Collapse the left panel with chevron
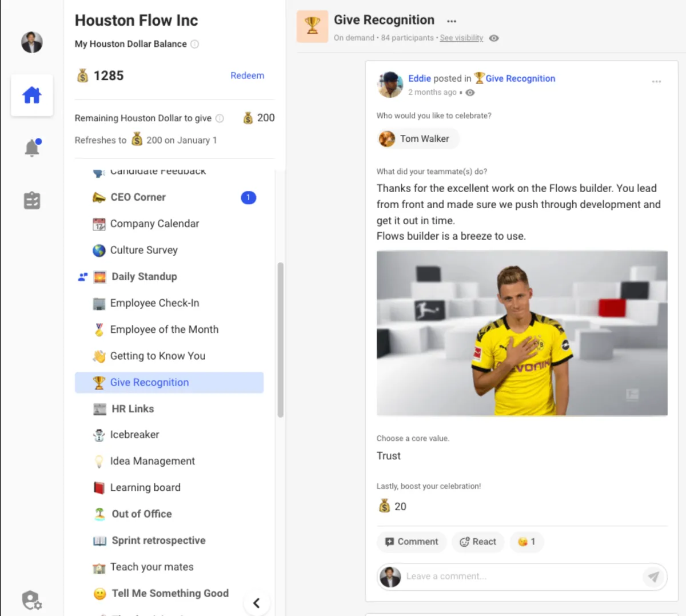686x616 pixels. (256, 603)
